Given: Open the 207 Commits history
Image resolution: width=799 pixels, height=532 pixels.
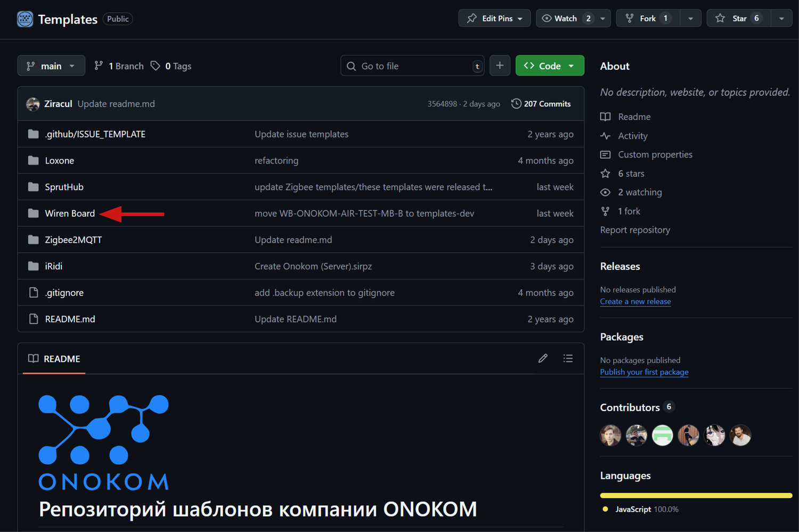Looking at the screenshot, I should (x=541, y=104).
